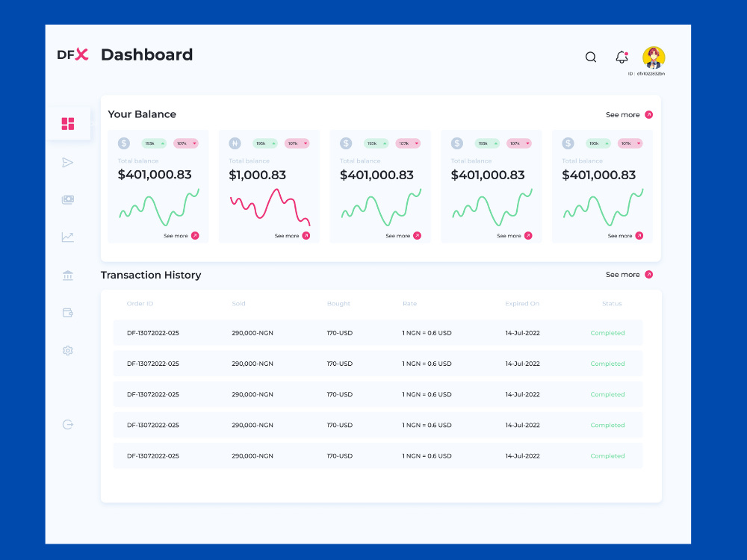Viewport: 747px width, 560px height.
Task: Open the Send (paper plane) sidebar icon
Action: pyautogui.click(x=68, y=162)
